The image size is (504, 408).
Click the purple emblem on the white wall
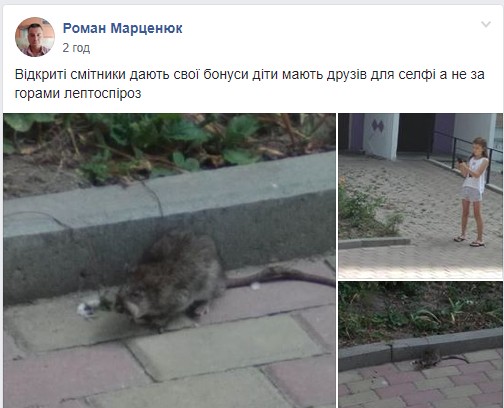[x=377, y=126]
